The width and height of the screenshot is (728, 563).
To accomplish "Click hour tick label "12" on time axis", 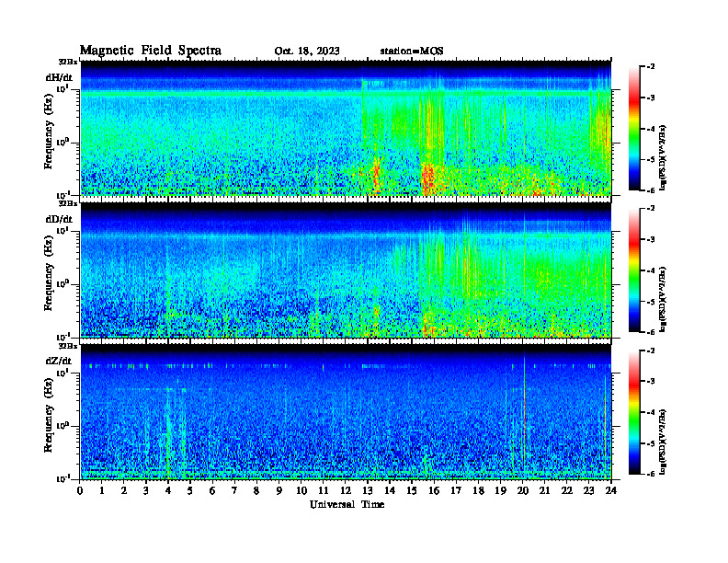I will tap(346, 491).
